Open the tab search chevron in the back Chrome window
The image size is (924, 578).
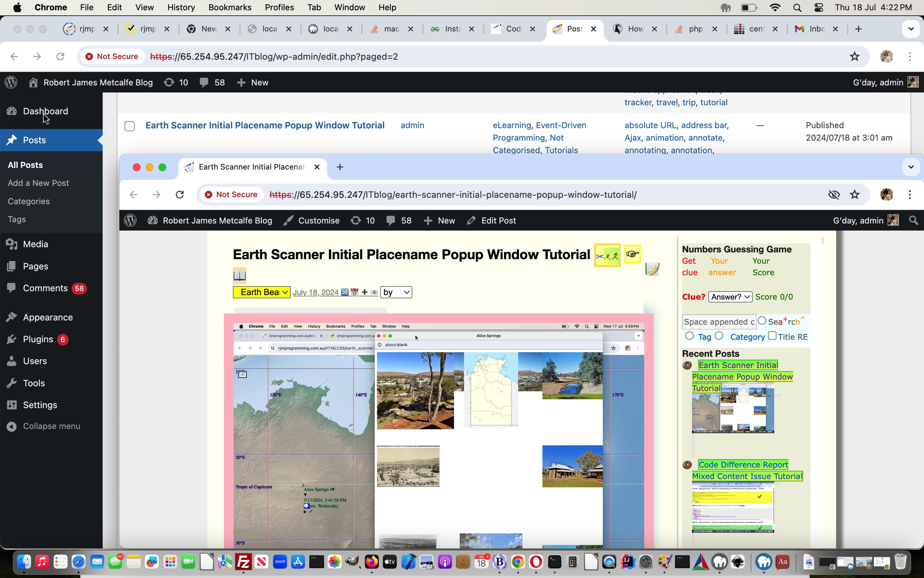(x=911, y=29)
